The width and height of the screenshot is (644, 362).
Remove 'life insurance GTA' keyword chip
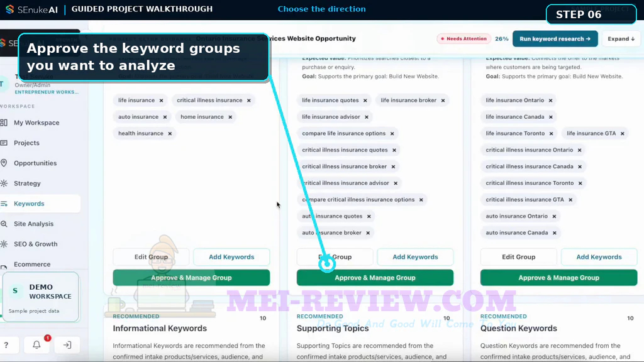(623, 133)
